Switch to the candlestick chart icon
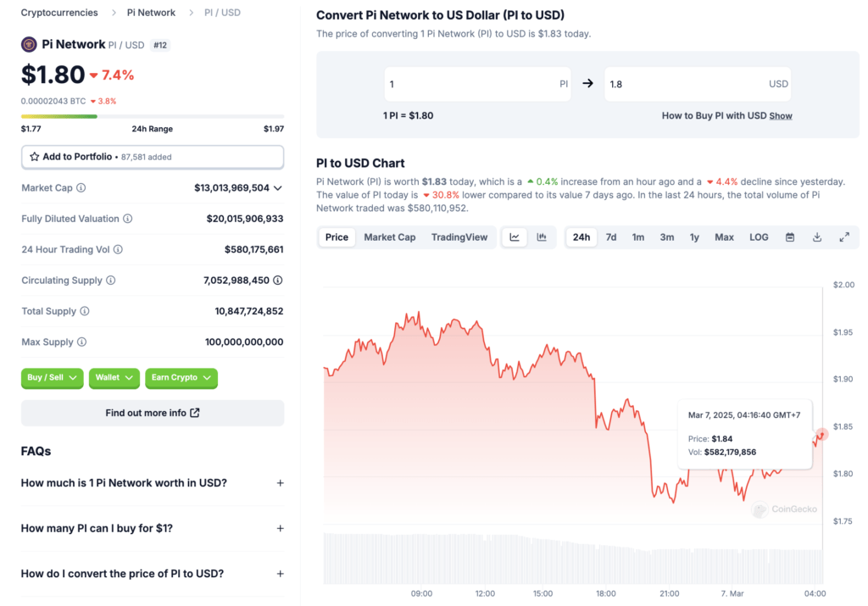Screen dimensions: 868x606 click(542, 236)
